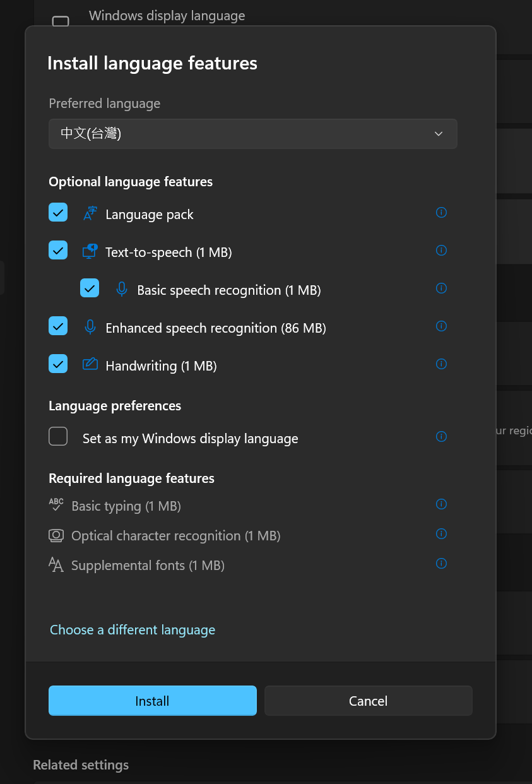Viewport: 532px width, 784px height.
Task: Click the Handwriting pen icon
Action: coord(90,364)
